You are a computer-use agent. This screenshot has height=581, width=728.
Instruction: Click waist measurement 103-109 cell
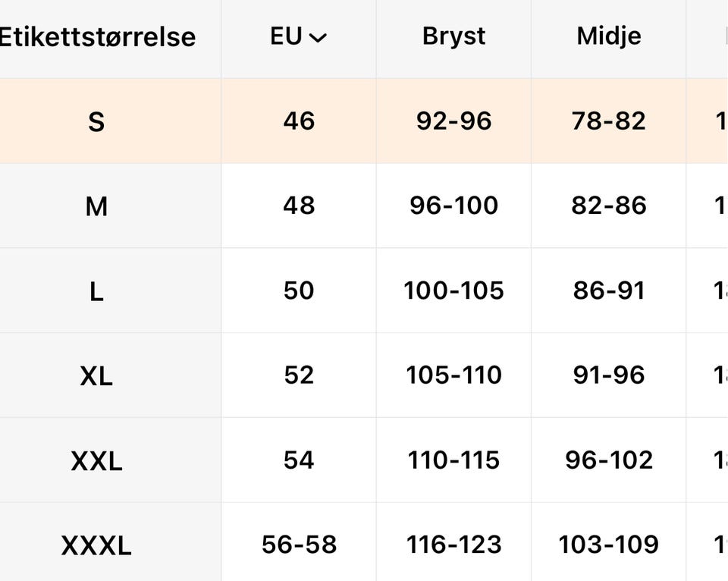coord(608,544)
